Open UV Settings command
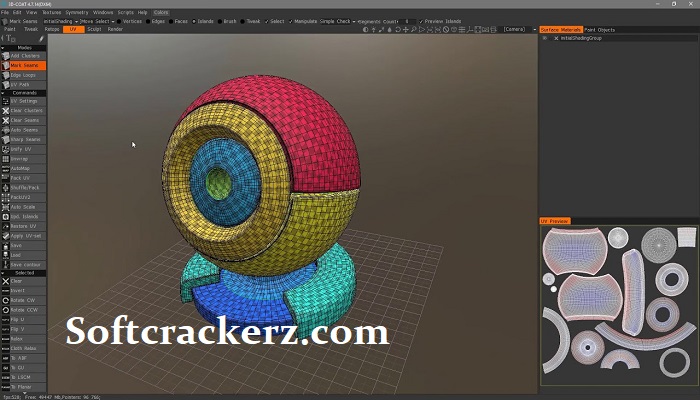 click(x=23, y=101)
